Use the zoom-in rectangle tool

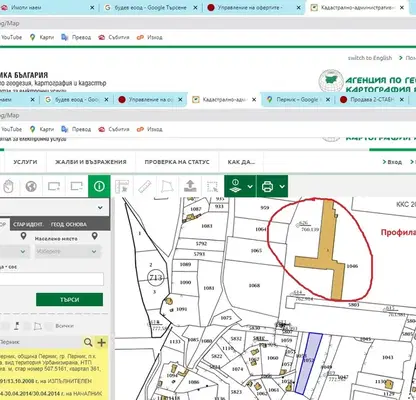[x=54, y=186]
